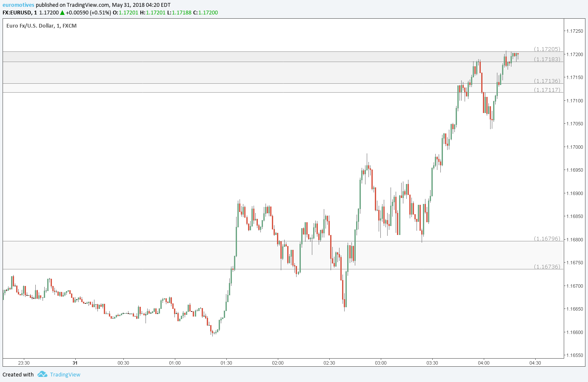The width and height of the screenshot is (588, 382).
Task: Click the 1.16750 price axis tick
Action: [574, 263]
